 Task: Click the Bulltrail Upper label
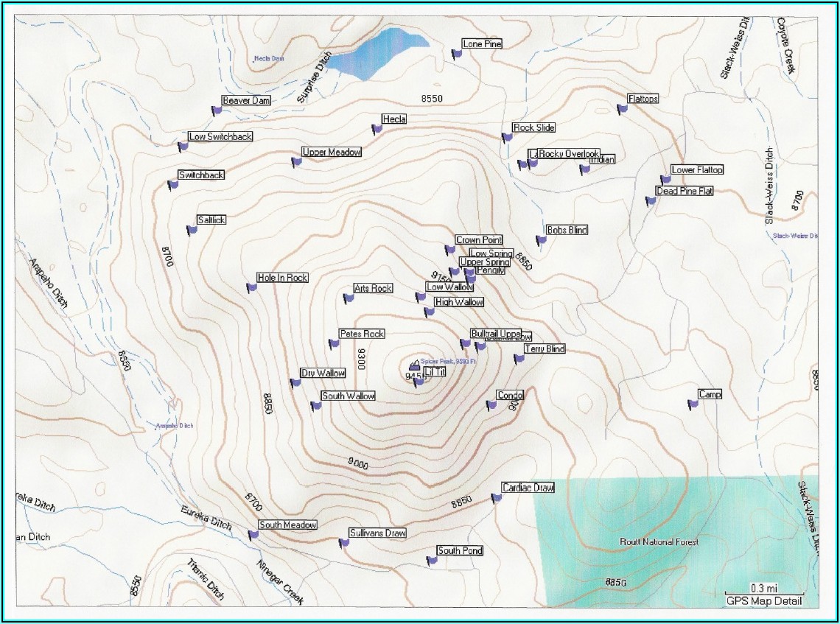pyautogui.click(x=496, y=333)
